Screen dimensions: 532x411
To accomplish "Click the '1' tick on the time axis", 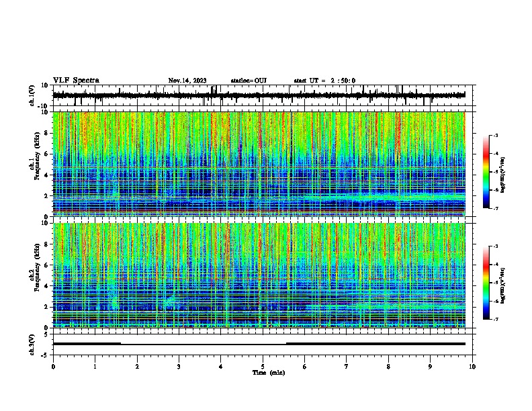I will coord(95,367).
